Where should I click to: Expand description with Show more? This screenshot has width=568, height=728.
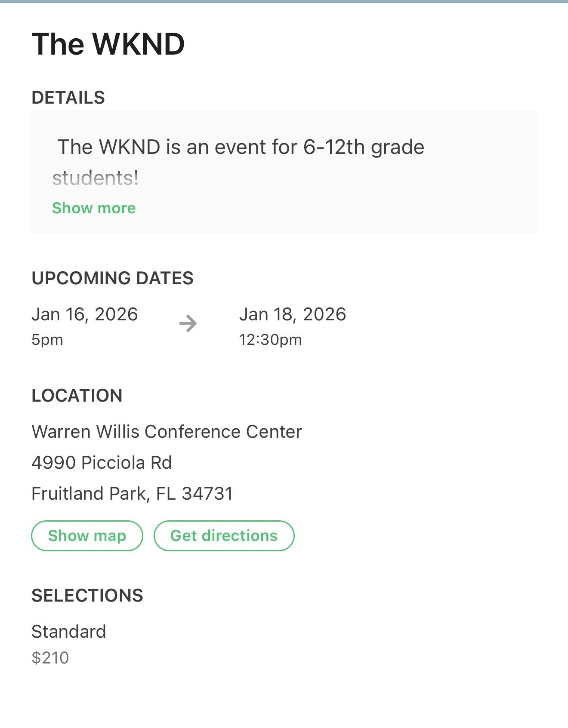click(94, 208)
